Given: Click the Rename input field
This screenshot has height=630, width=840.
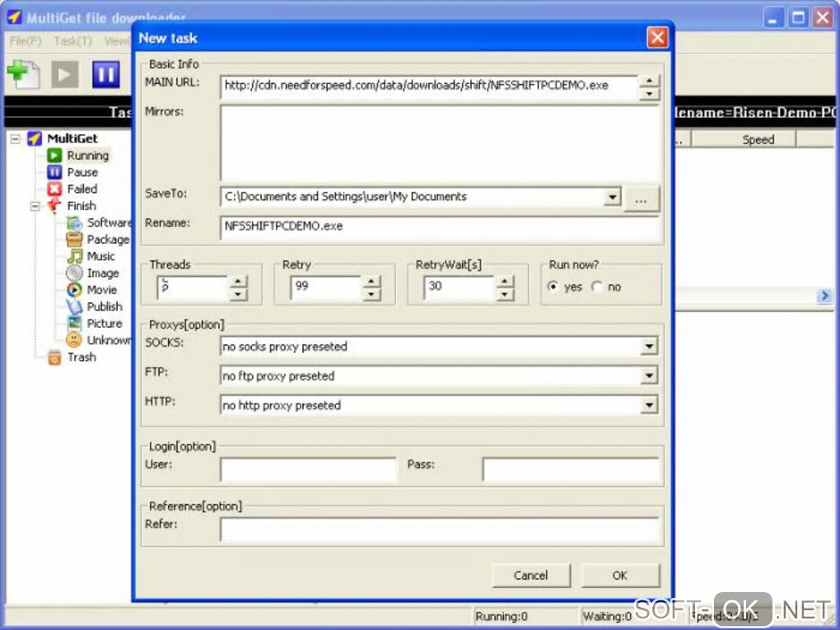Looking at the screenshot, I should click(x=439, y=227).
